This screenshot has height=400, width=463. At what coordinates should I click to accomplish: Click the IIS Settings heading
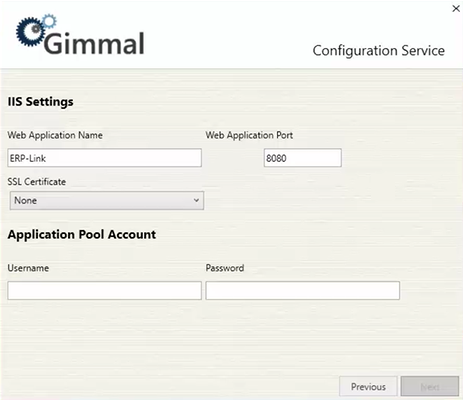coord(40,102)
